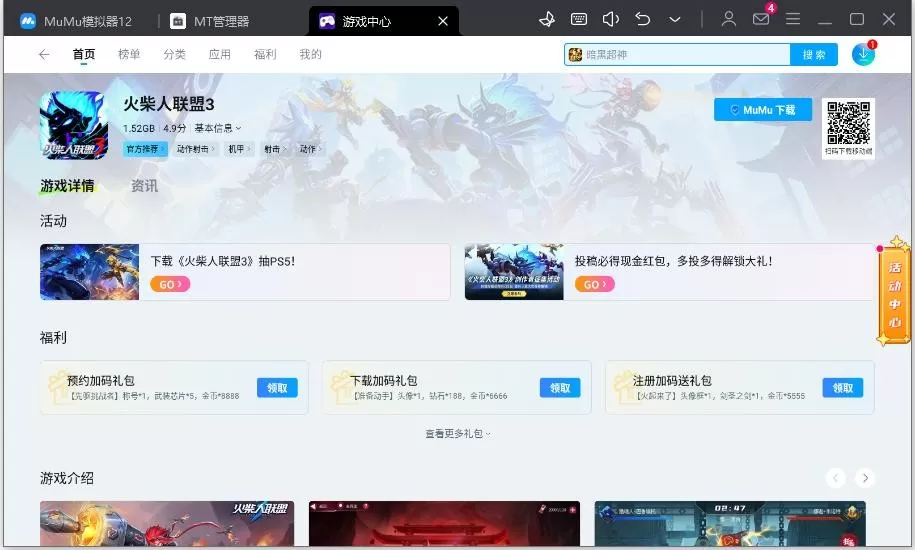The height and width of the screenshot is (550, 915).
Task: Click GO on the 抽PS5 activity
Action: point(170,284)
